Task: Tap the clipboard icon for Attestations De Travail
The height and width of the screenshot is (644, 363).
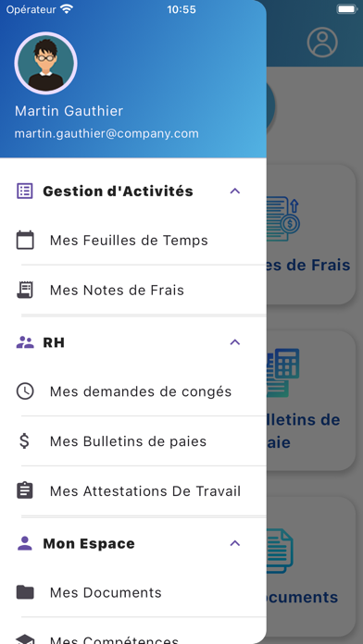Action: [x=25, y=490]
